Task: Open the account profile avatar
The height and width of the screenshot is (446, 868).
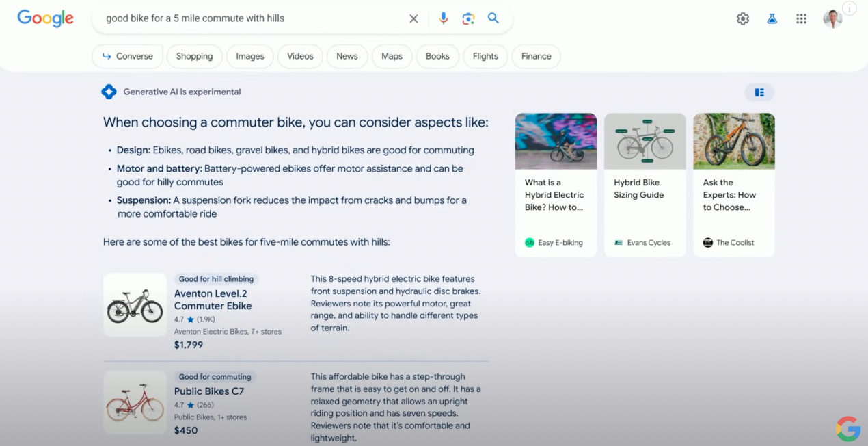Action: click(832, 18)
